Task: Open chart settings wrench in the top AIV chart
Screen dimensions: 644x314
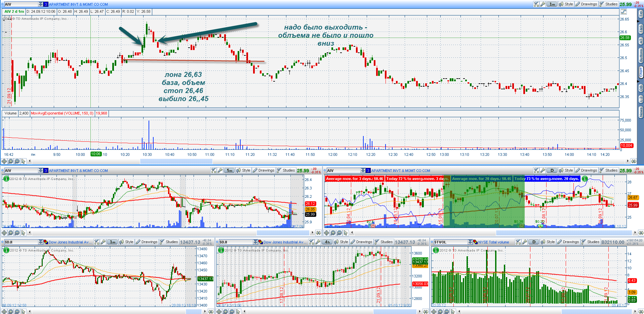Action: click(x=542, y=4)
